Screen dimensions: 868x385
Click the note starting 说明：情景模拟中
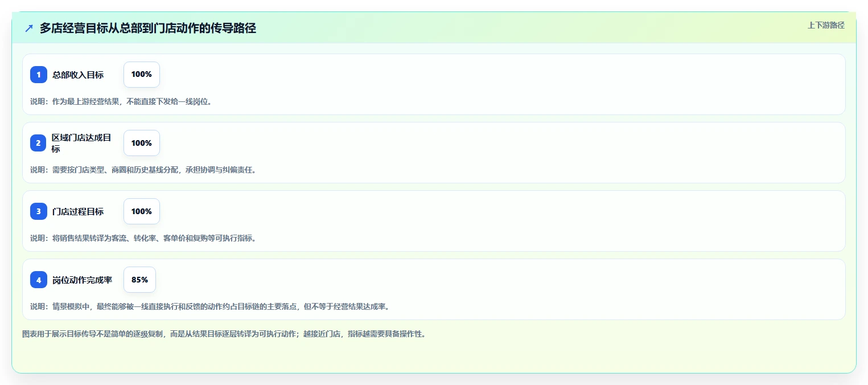(x=209, y=306)
